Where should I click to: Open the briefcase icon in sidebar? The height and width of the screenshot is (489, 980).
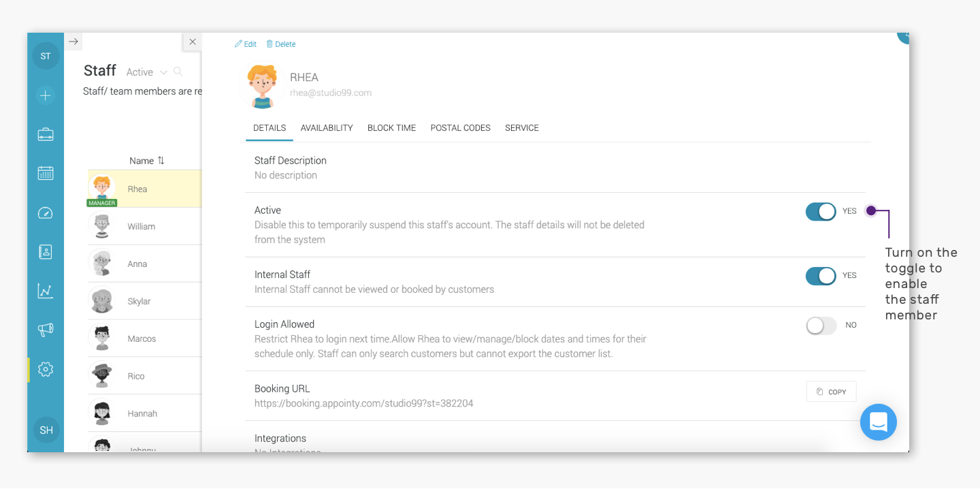coord(46,134)
